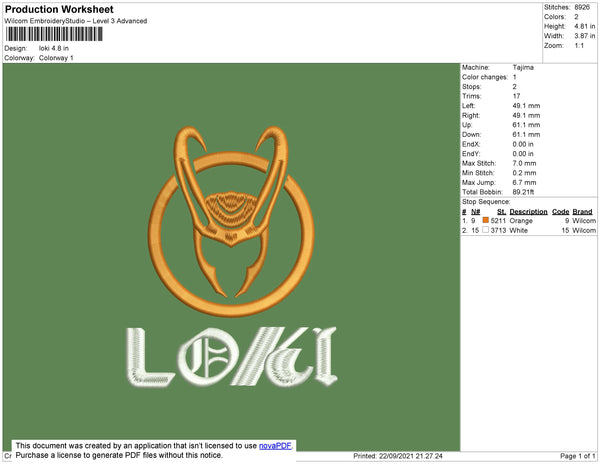Screen dimensions: 600x464
Task: Click the 'Colorway 1' value
Action: [56, 58]
